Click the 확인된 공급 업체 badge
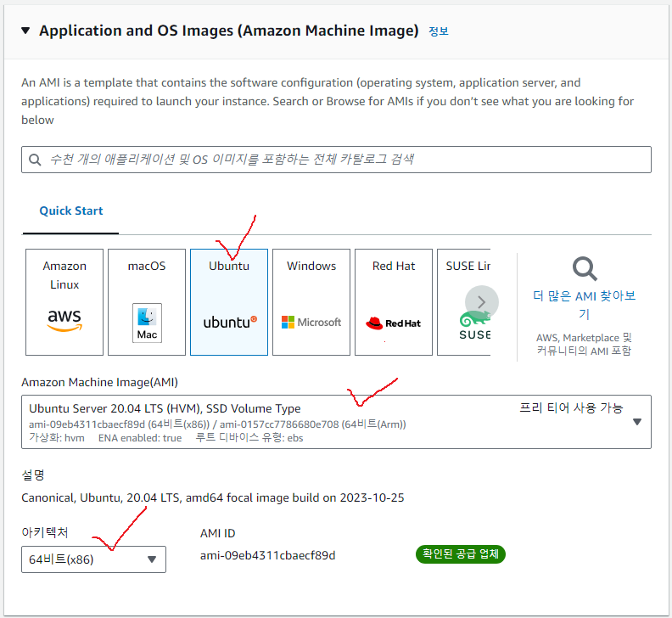The image size is (672, 618). [x=460, y=554]
